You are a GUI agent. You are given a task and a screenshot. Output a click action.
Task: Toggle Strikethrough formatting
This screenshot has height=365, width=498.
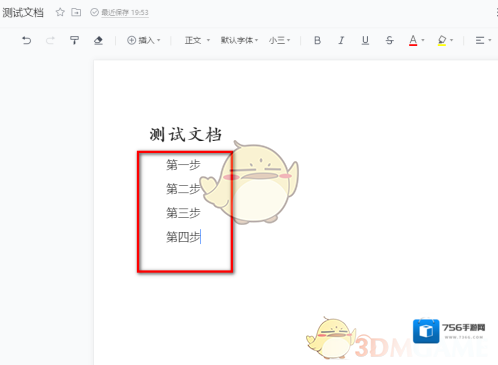(389, 40)
